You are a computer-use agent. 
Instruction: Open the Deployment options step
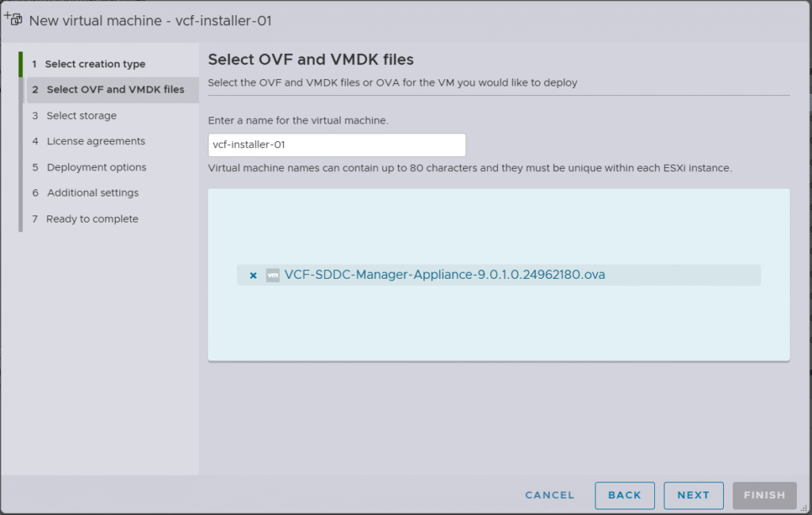coord(96,167)
